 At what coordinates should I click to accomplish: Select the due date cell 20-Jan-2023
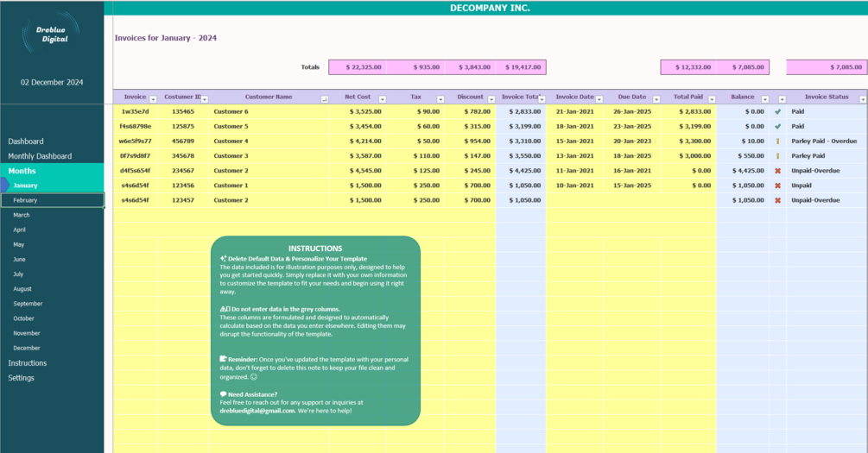pos(632,141)
